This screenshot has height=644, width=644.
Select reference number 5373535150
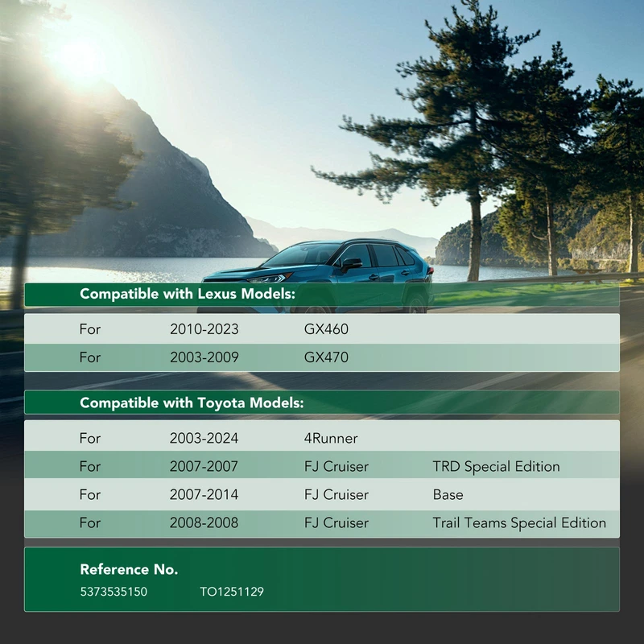[x=114, y=592]
